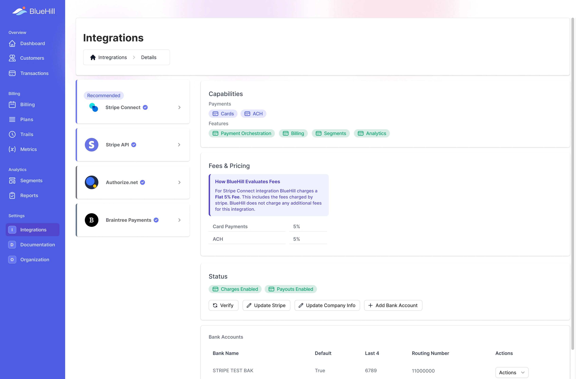Viewport: 588px width, 379px height.
Task: Click How BlueHill Evaluates Fees heading
Action: (x=247, y=182)
